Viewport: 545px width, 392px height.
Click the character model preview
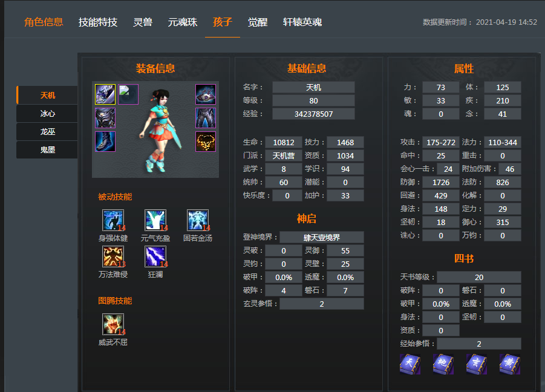[x=160, y=130]
